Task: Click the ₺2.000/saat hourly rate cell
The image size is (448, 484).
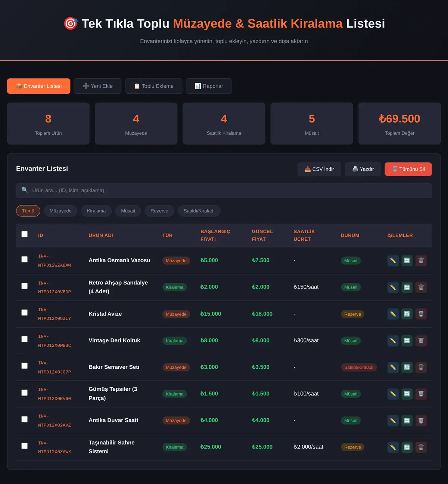Action: (308, 447)
